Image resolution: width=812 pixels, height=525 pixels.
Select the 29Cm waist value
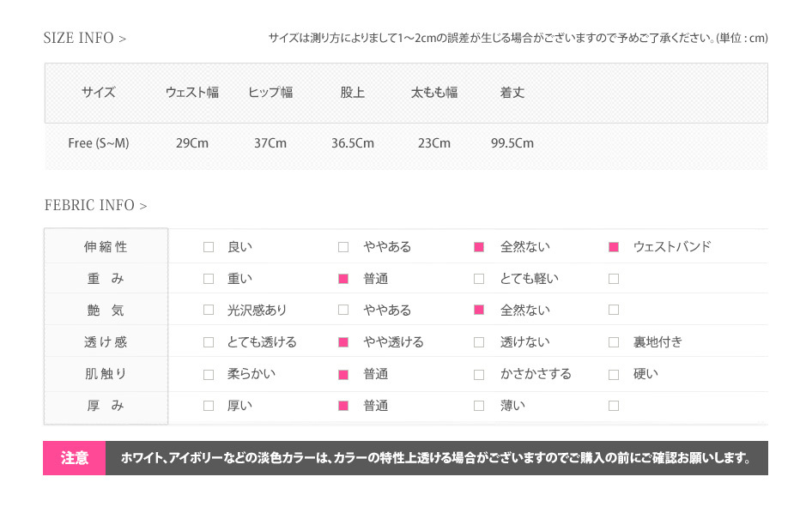click(x=192, y=143)
